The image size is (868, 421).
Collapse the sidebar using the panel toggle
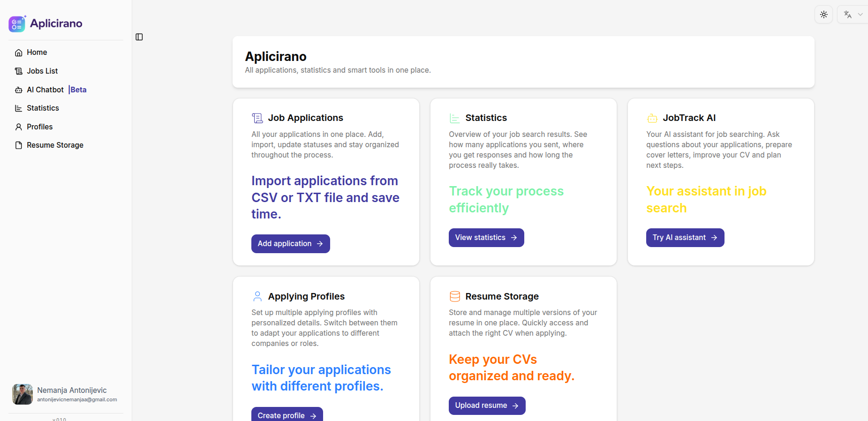coord(139,37)
